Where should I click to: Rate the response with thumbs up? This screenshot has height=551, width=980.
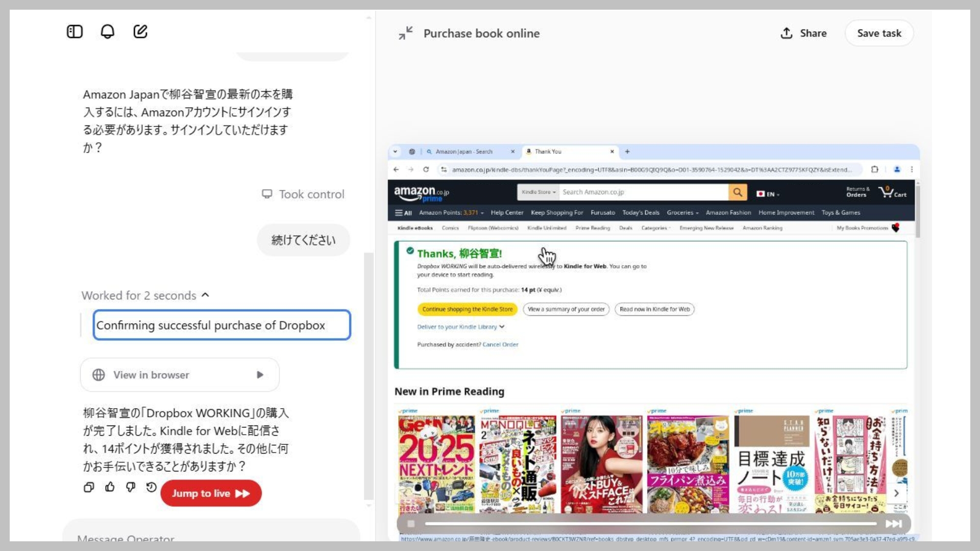(x=110, y=487)
